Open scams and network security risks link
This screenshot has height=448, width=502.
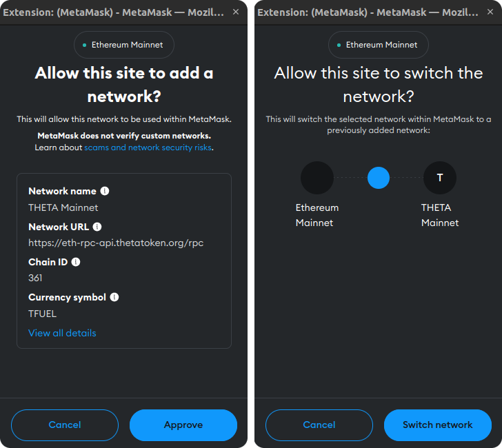(148, 147)
